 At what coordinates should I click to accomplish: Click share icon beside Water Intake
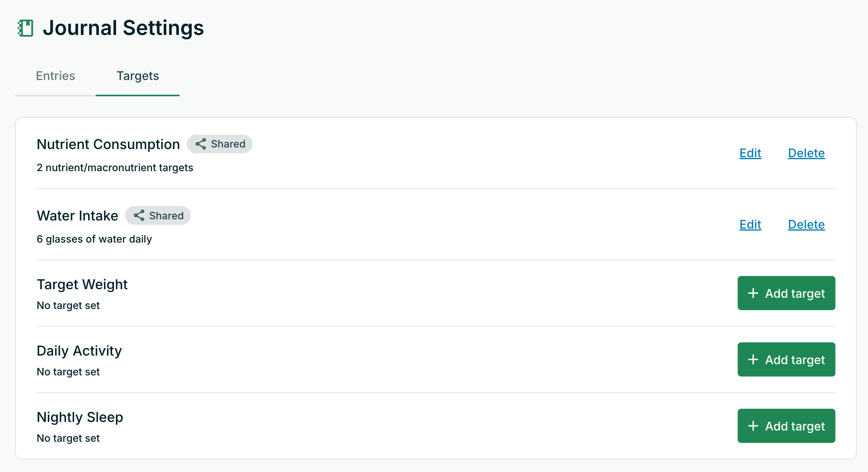[139, 215]
